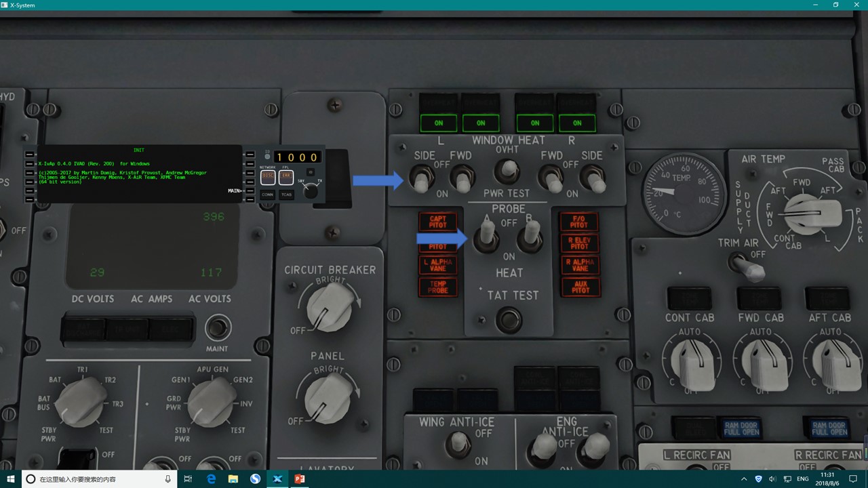
Task: Click the ENG input language indicator
Action: point(804,479)
